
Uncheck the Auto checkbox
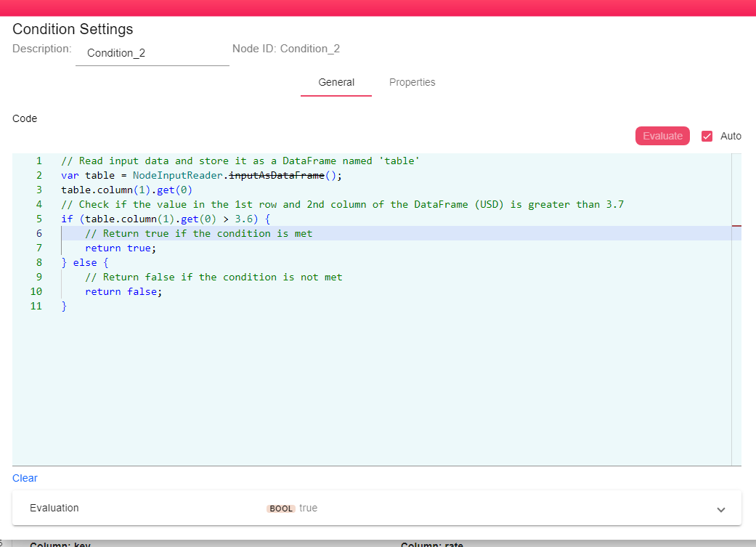[707, 136]
